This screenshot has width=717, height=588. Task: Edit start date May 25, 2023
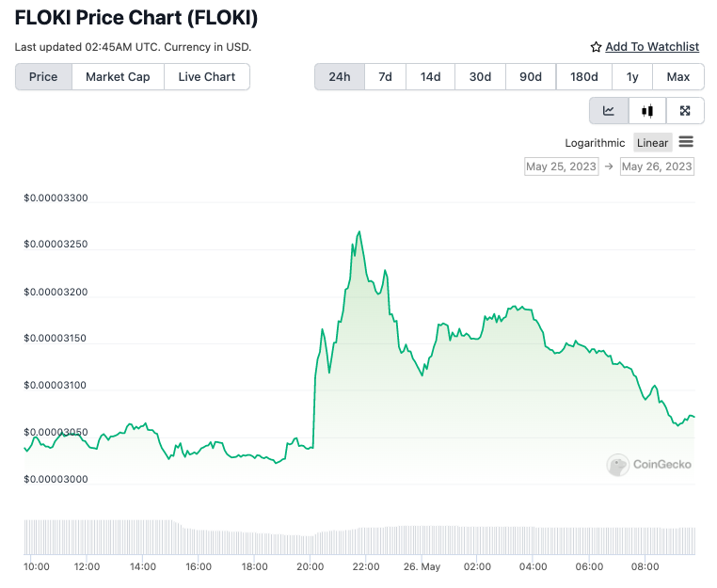561,167
